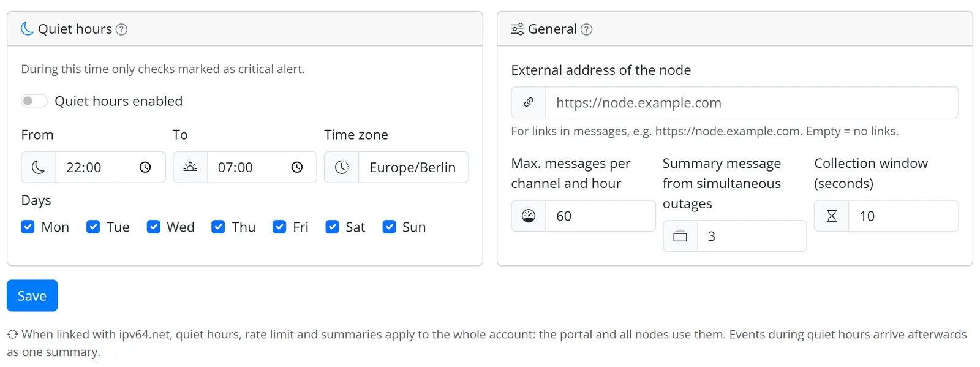Image resolution: width=980 pixels, height=367 pixels.
Task: Uncheck the Sat checkbox
Action: (332, 227)
